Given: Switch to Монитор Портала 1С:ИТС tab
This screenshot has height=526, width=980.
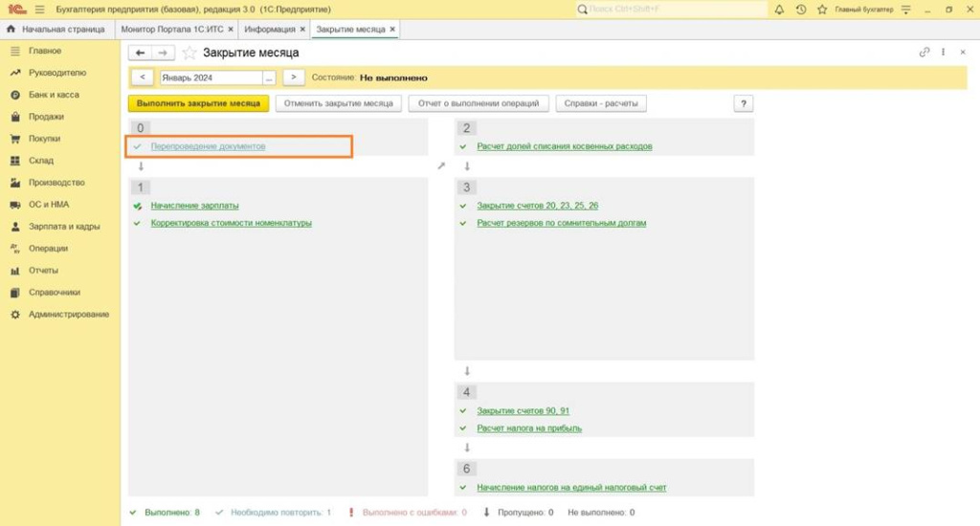Looking at the screenshot, I should (172, 30).
